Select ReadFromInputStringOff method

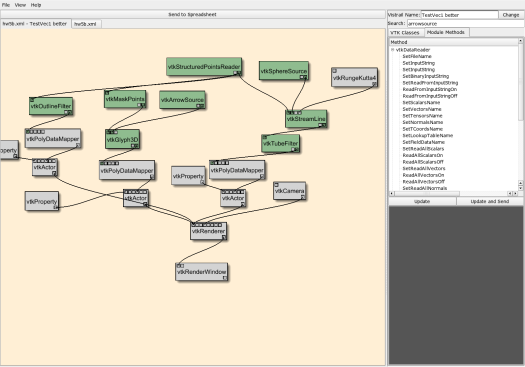point(430,96)
